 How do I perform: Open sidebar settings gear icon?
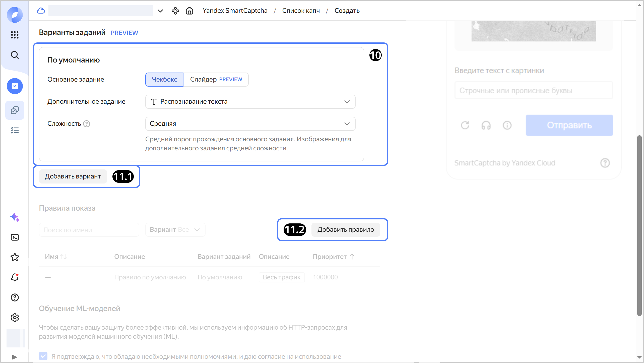point(15,318)
